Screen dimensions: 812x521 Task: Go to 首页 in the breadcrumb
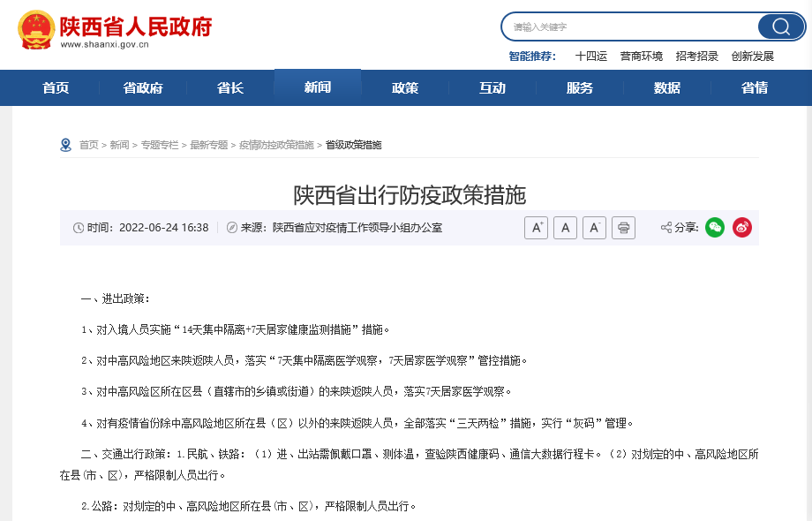point(88,145)
